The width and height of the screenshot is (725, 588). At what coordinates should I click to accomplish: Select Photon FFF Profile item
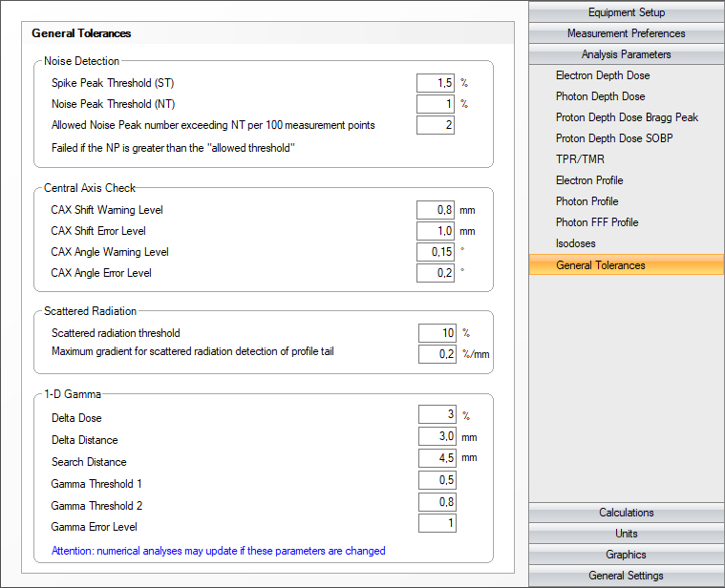(597, 222)
